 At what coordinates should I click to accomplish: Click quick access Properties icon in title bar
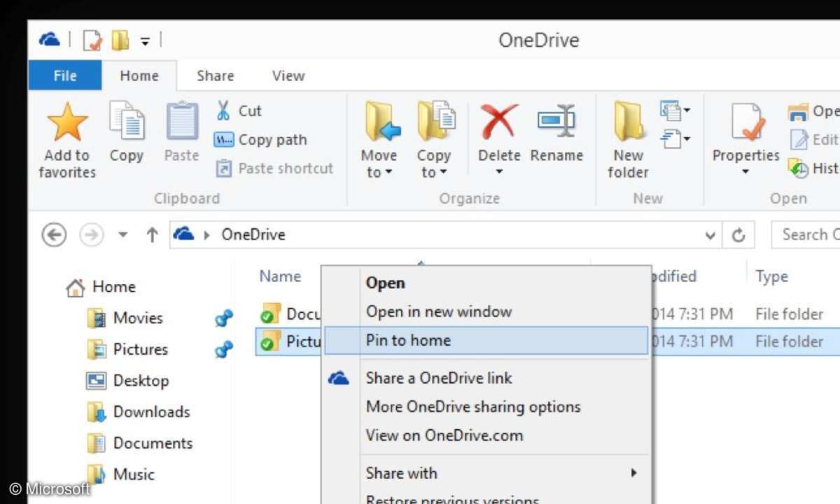point(92,41)
